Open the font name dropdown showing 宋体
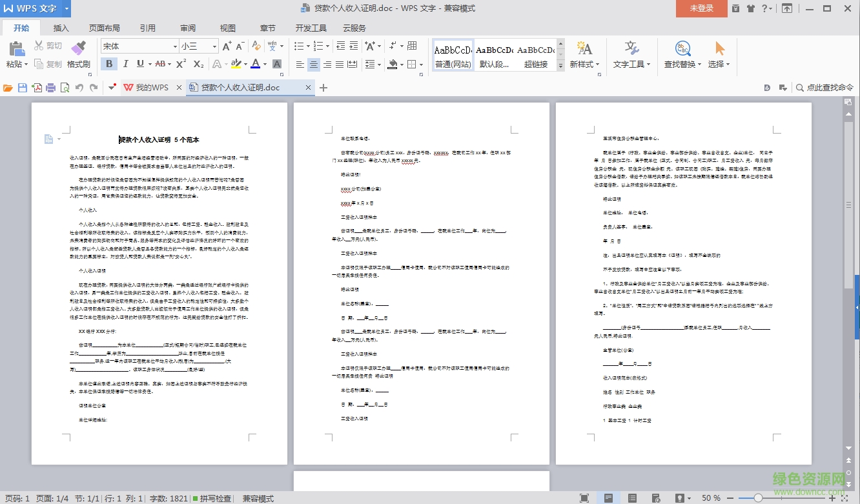The width and height of the screenshot is (860, 504). [175, 46]
